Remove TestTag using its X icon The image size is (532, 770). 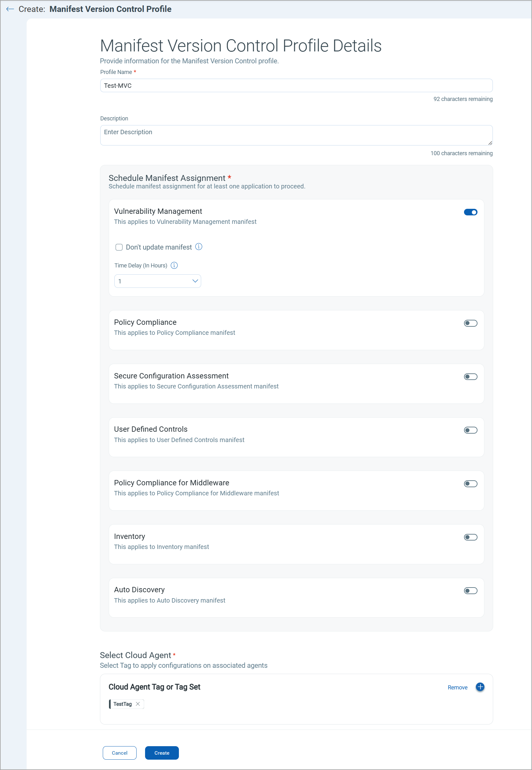coord(138,704)
